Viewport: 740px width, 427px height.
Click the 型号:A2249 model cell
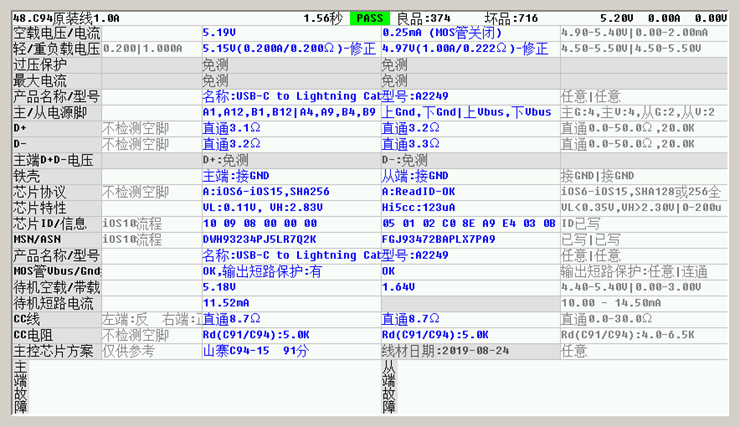click(416, 97)
